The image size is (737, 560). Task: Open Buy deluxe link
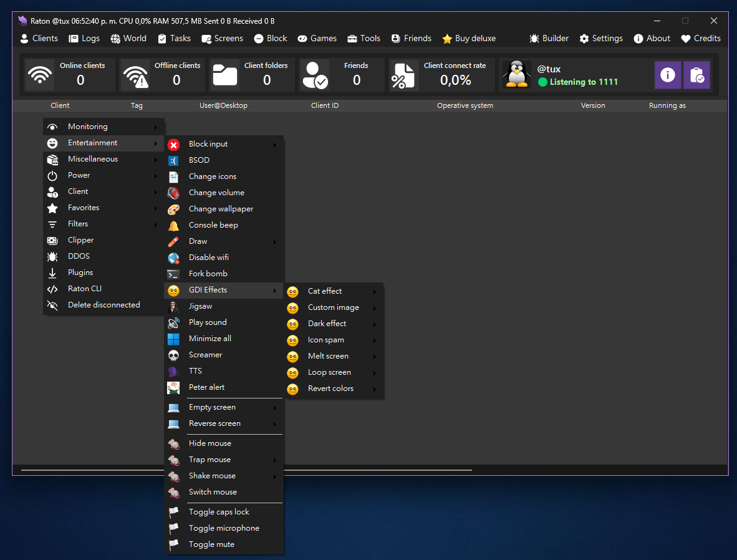coord(469,39)
